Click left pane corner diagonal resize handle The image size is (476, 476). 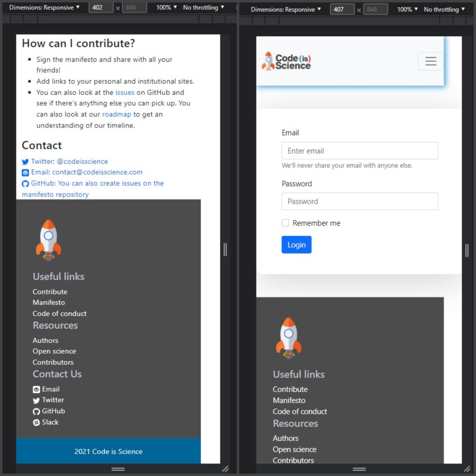pos(226,469)
